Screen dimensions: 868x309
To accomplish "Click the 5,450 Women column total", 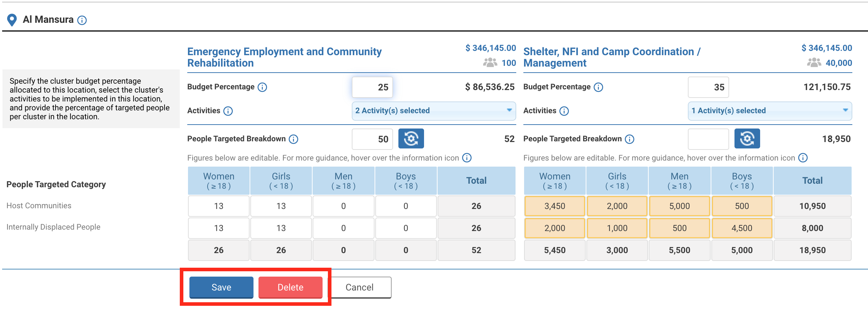I will (555, 250).
